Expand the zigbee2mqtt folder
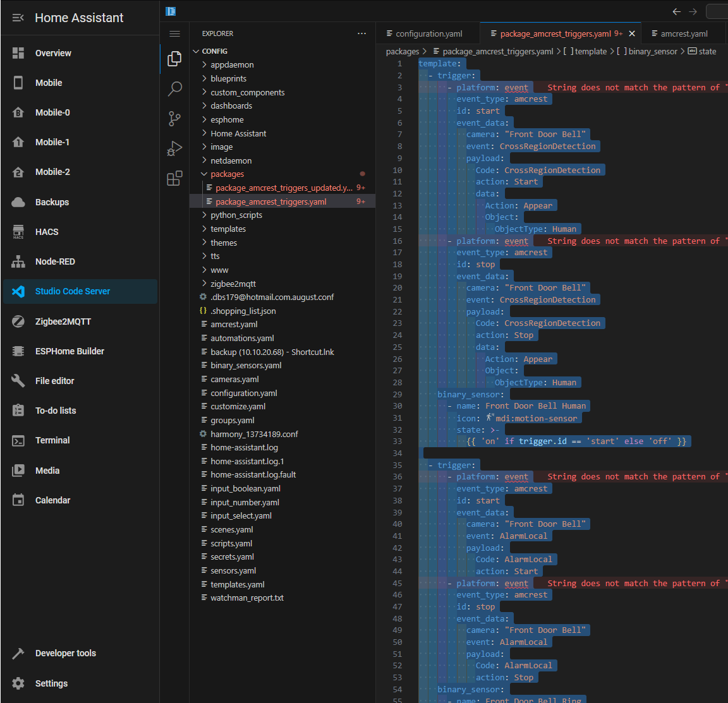The image size is (728, 703). click(x=233, y=284)
